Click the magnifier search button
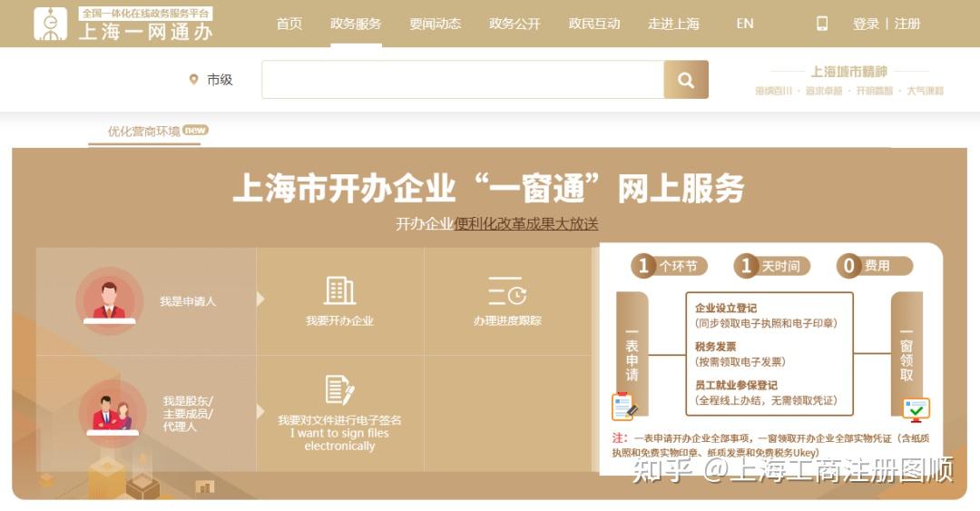 click(686, 80)
